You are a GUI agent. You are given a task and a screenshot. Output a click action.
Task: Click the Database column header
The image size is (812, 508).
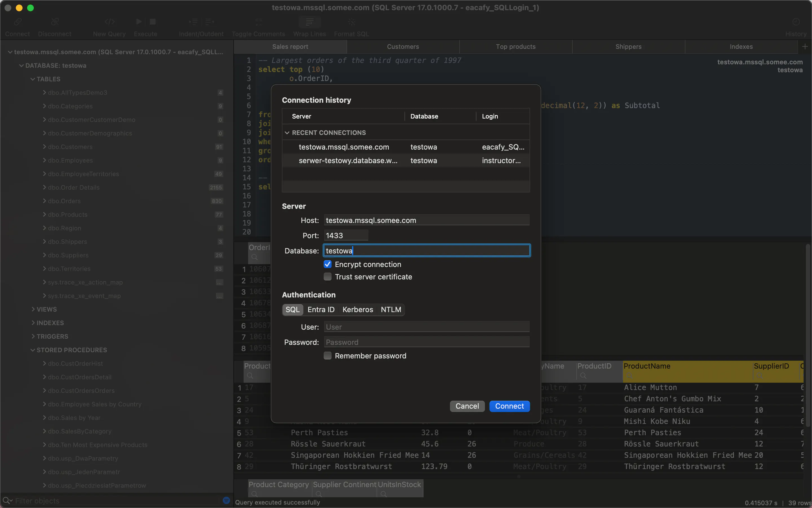[x=440, y=116]
